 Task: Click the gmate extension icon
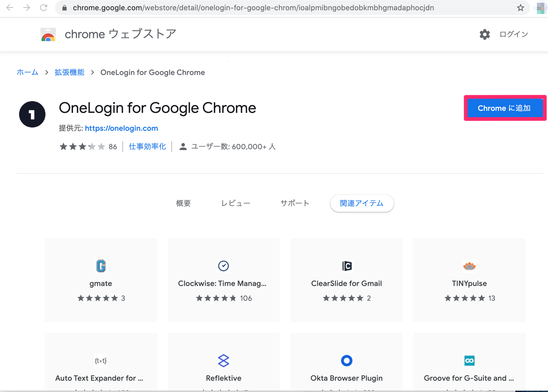(101, 266)
